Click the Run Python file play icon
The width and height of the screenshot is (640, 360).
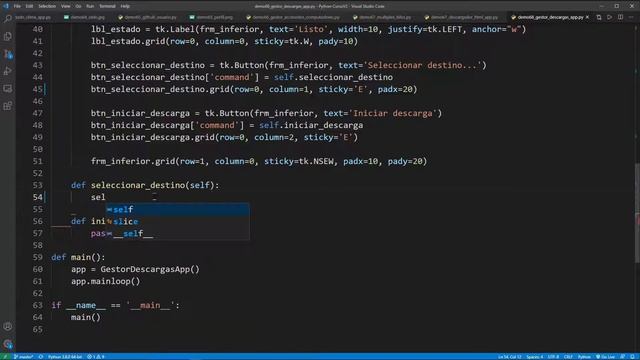609,17
